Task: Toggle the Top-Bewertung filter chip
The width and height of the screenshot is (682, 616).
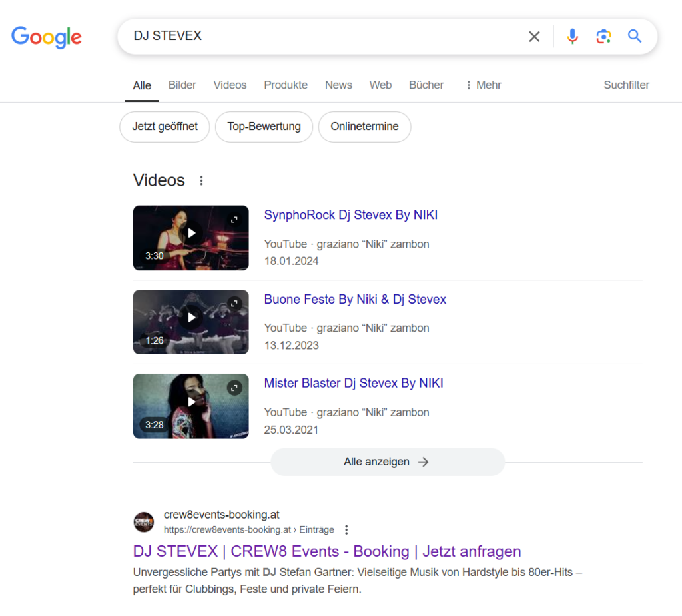Action: click(264, 127)
